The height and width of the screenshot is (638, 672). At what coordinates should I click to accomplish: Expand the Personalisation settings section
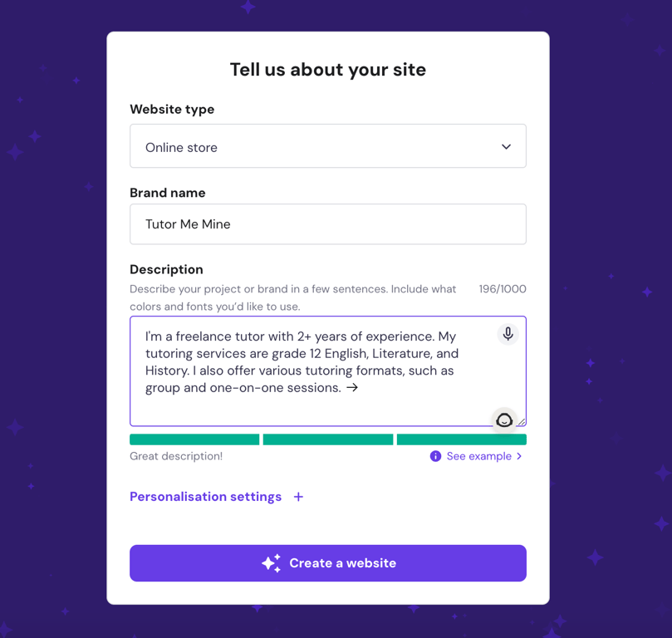(x=205, y=496)
